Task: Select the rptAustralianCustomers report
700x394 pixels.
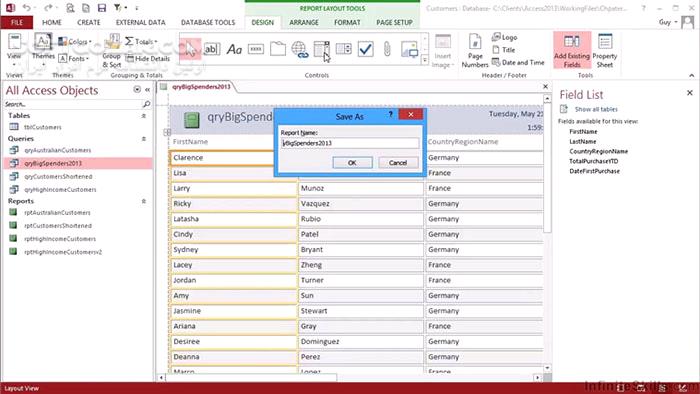Action: pyautogui.click(x=57, y=213)
